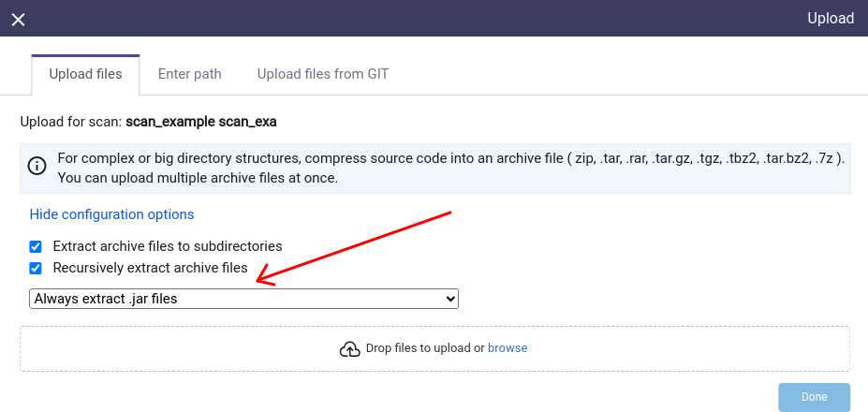This screenshot has width=868, height=412.
Task: Uncheck Recursively extract archive files
Action: click(x=36, y=269)
